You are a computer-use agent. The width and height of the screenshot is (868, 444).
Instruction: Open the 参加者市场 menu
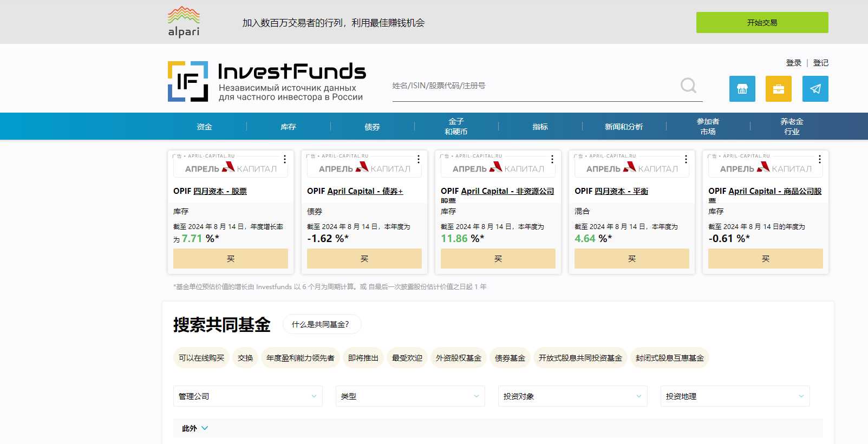708,127
